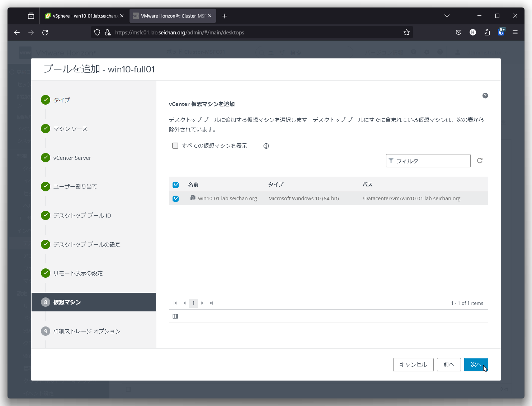
Task: Go to the vCenter Server wizard step
Action: coord(66,158)
